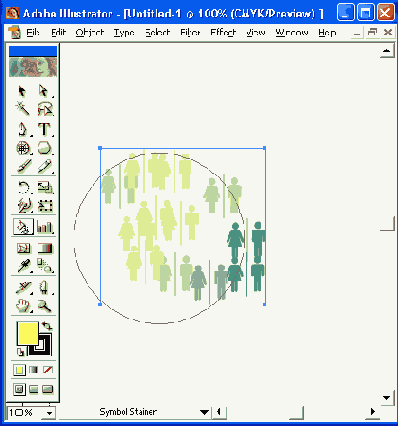Image resolution: width=398 pixels, height=426 pixels.
Task: Select the black arrow Selection tool
Action: (22, 91)
